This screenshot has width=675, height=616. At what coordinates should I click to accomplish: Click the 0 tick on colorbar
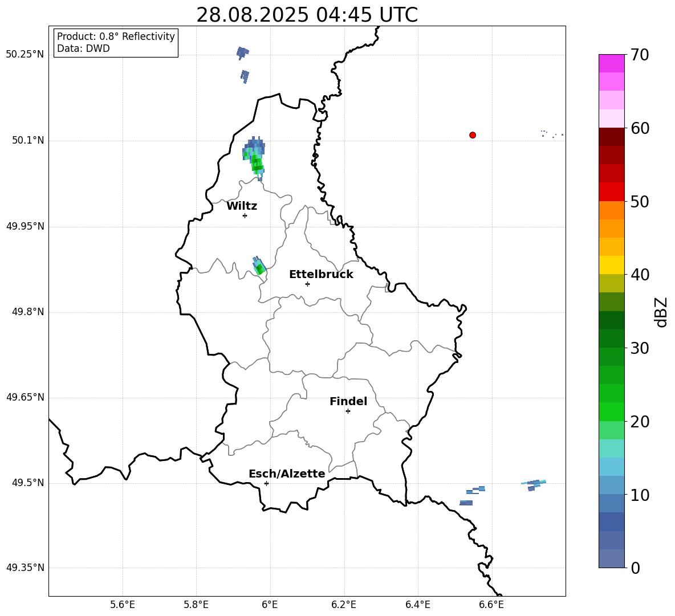tap(636, 568)
